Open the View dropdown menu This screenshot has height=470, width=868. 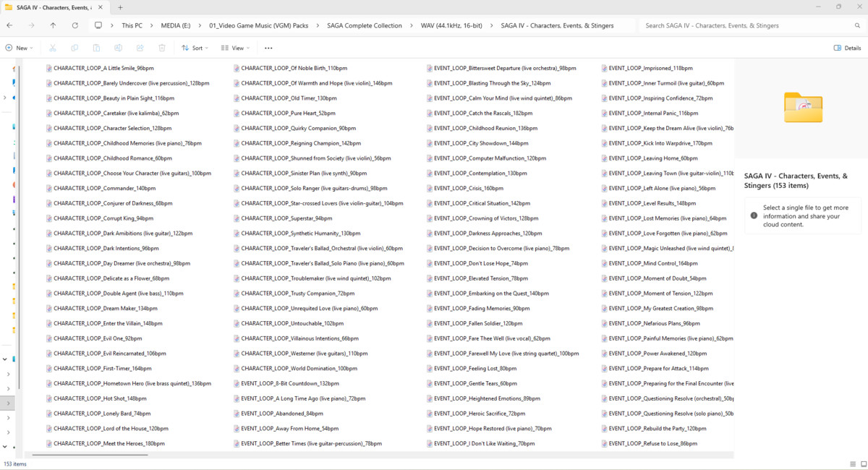click(x=236, y=48)
